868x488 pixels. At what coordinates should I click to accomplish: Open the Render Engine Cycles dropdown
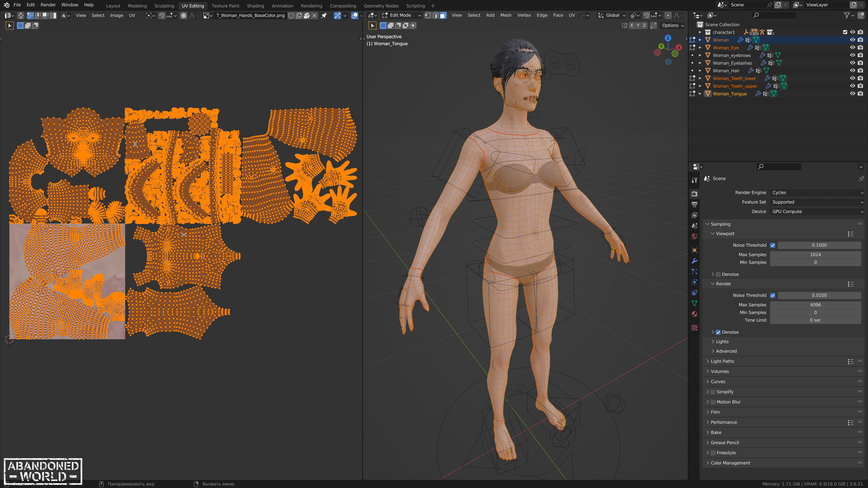click(x=817, y=193)
